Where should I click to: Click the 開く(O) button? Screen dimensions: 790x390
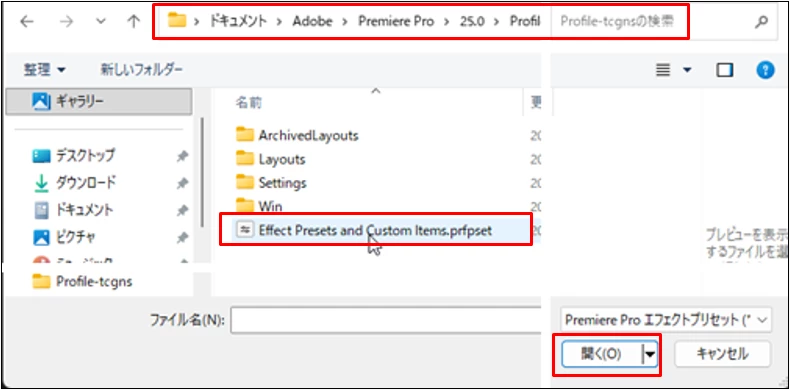pyautogui.click(x=601, y=354)
